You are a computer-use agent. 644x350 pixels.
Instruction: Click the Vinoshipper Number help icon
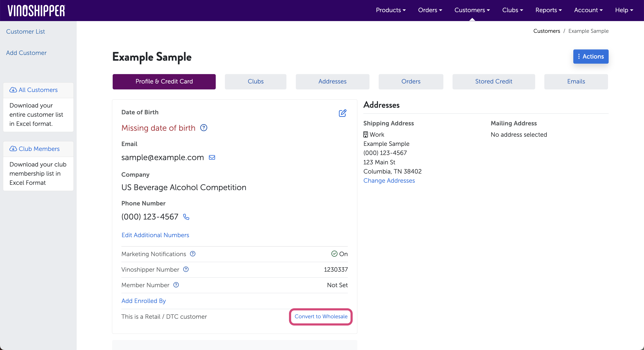[x=186, y=269]
